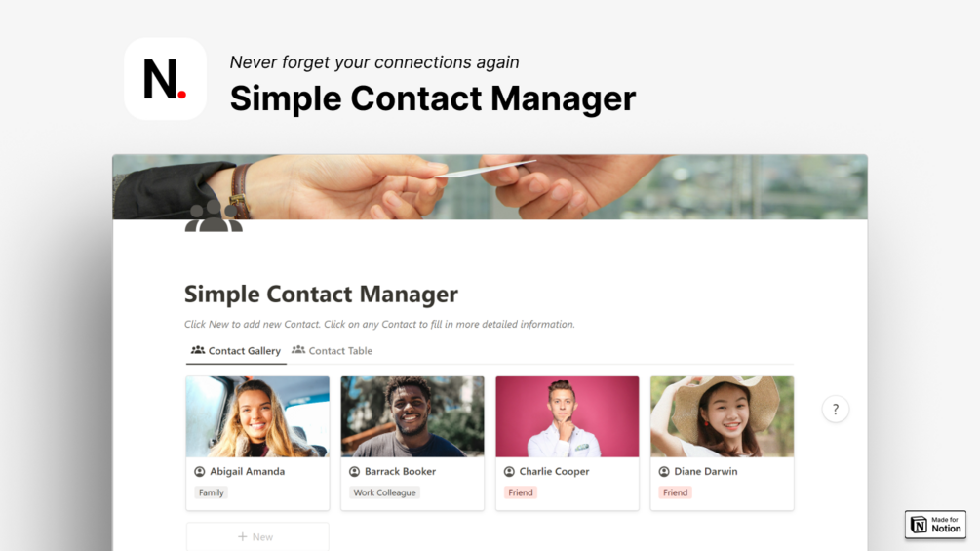The image size is (980, 551).
Task: Click the Friend tag on Charlie Cooper's card
Action: click(x=521, y=492)
